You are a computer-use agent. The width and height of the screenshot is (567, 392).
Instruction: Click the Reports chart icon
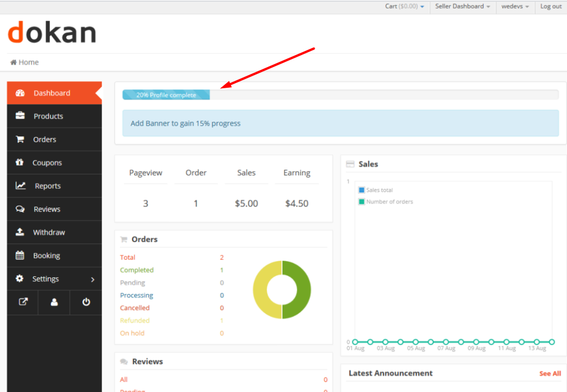tap(21, 186)
